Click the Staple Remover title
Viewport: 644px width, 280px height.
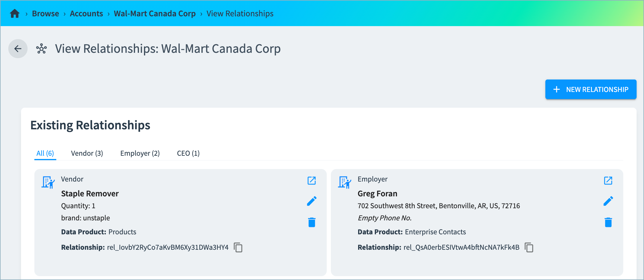click(x=90, y=194)
